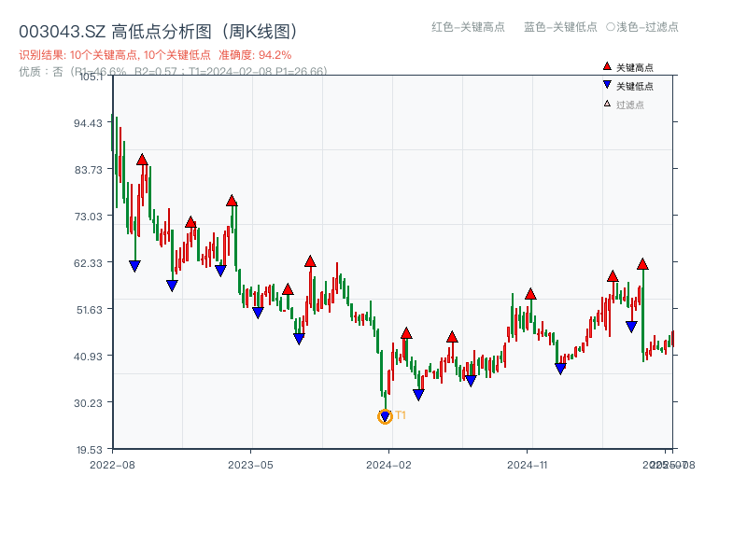Select the leftmost red key-high triangle
This screenshot has height=560, width=747.
(142, 160)
